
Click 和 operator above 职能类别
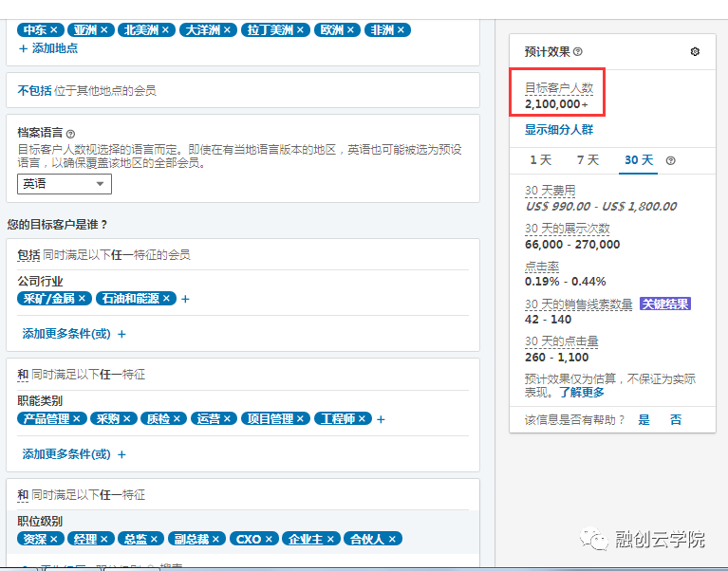[23, 375]
